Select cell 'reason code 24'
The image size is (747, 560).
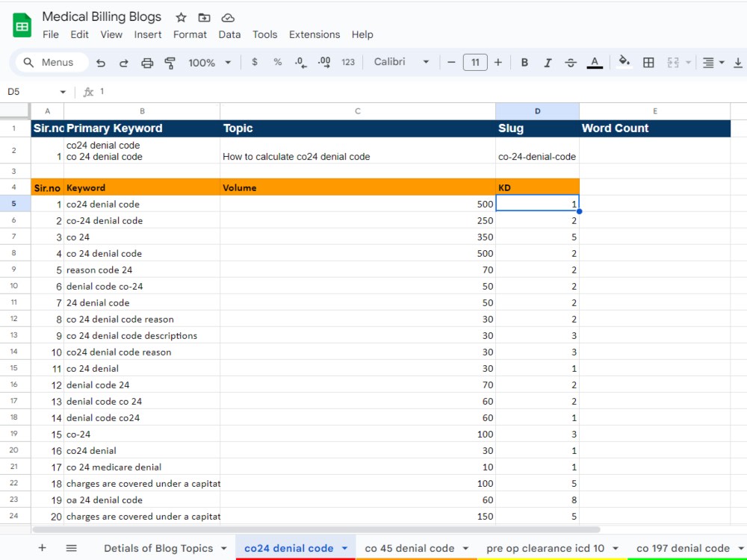point(142,270)
